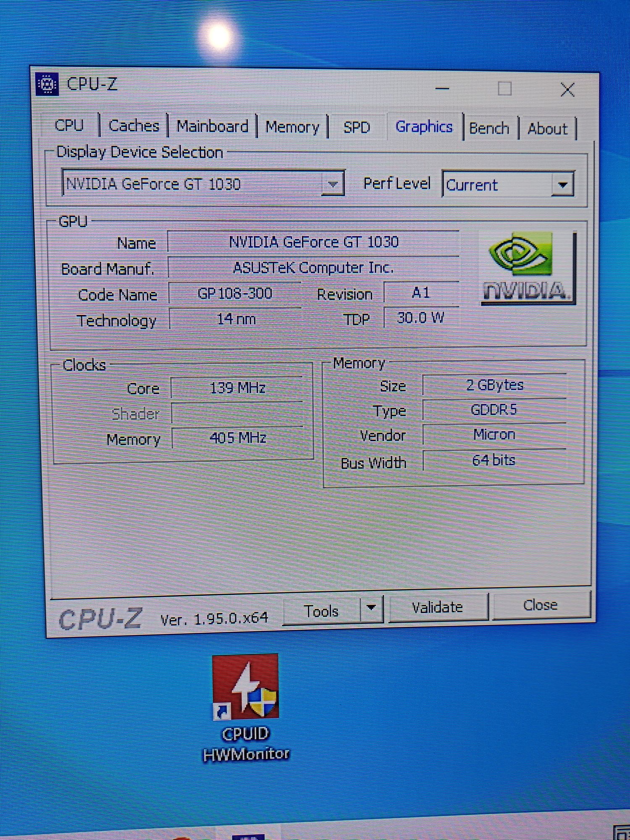The height and width of the screenshot is (840, 630).
Task: Click the Close button
Action: (x=541, y=605)
